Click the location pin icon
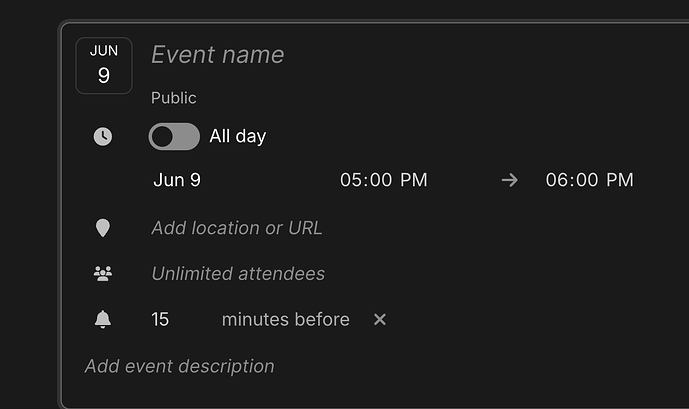The image size is (689, 409). tap(103, 228)
